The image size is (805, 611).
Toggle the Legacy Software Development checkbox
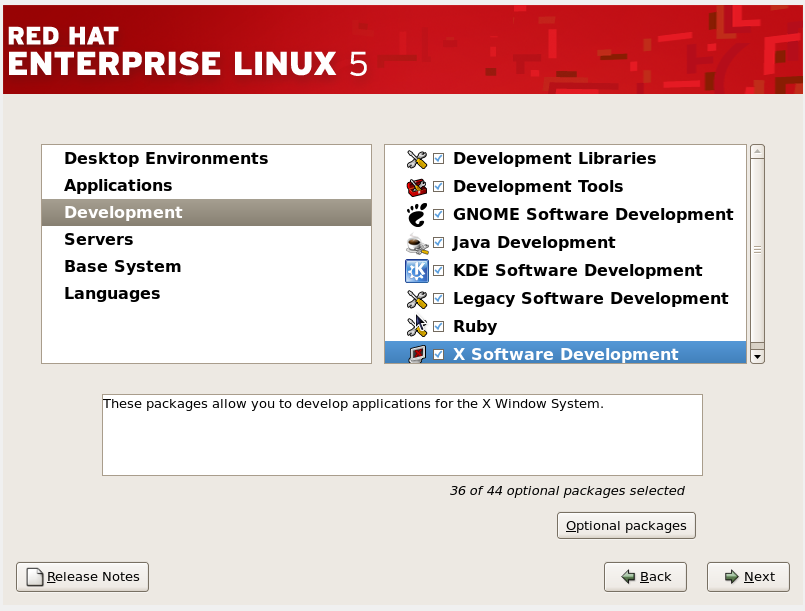pyautogui.click(x=438, y=298)
